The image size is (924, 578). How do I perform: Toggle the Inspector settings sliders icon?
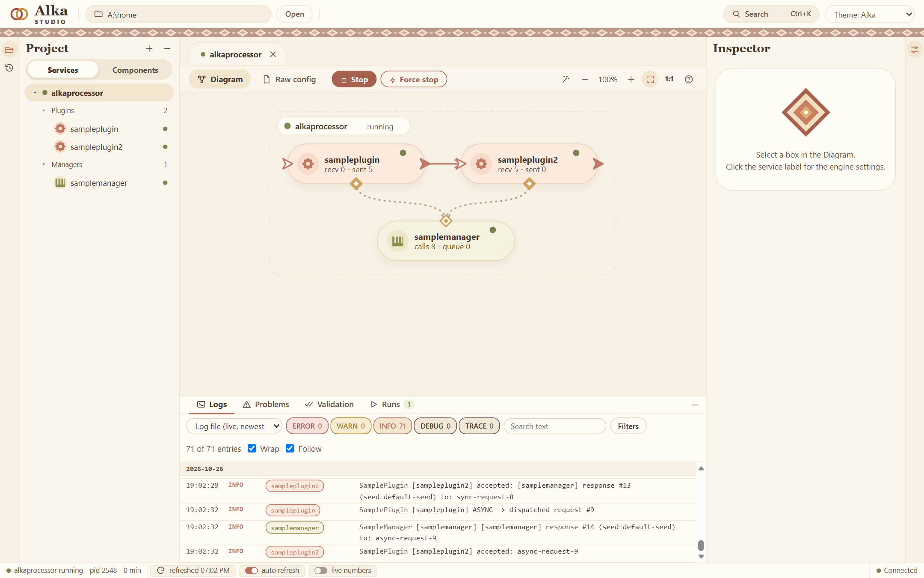(915, 50)
